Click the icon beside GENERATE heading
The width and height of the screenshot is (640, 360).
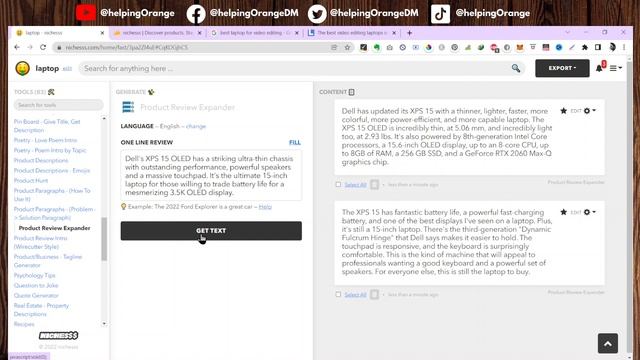151,92
